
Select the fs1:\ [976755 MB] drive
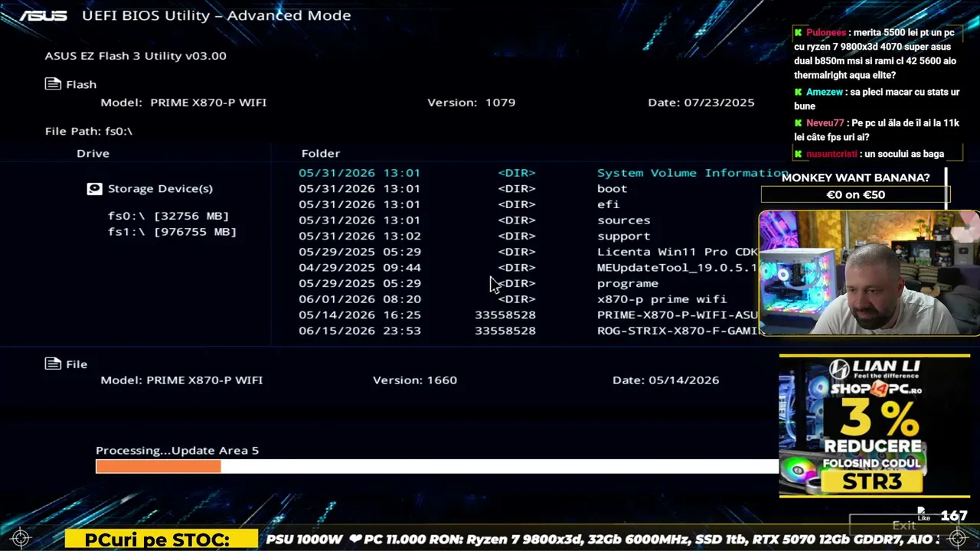(172, 232)
